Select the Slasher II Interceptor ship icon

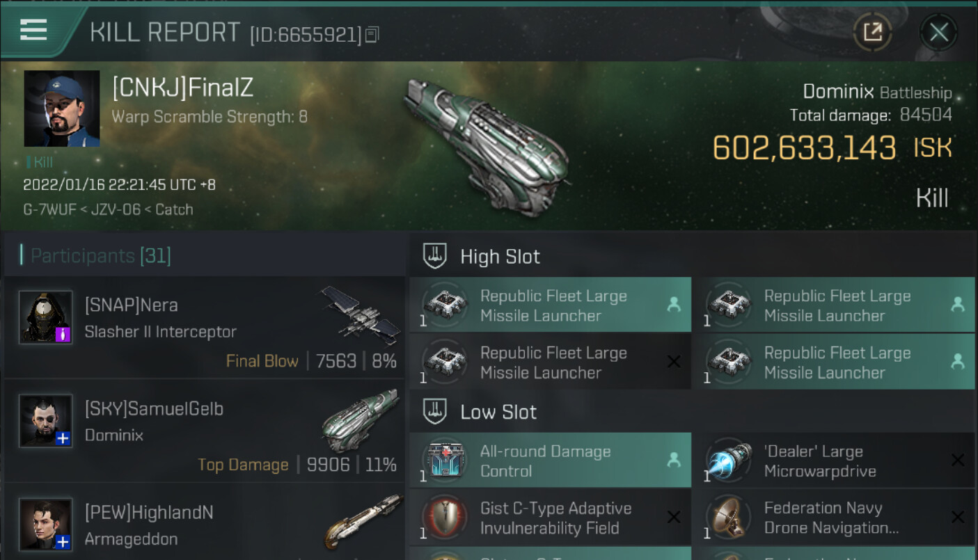(361, 314)
